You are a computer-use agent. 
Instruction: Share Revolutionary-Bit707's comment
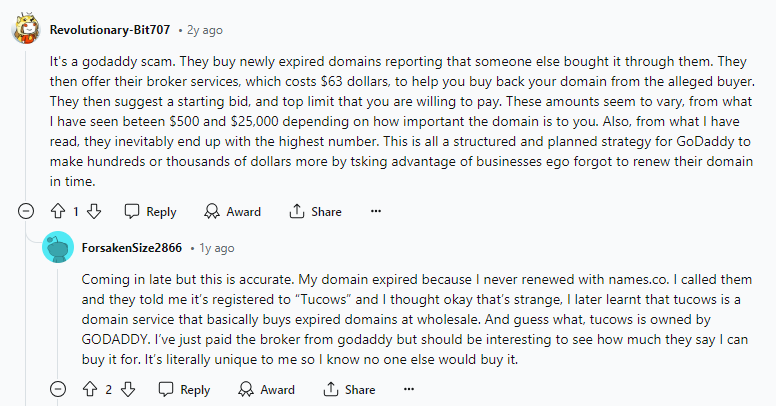(x=315, y=212)
